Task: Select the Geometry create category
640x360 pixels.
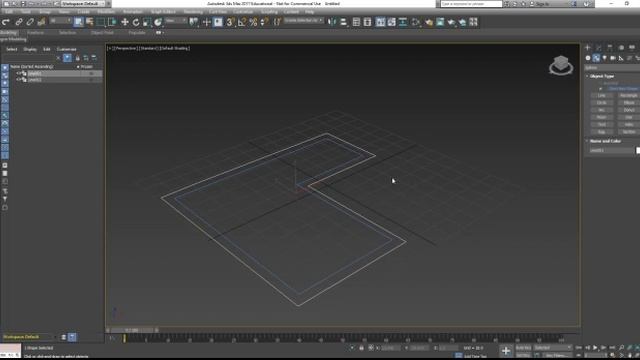Action: (588, 58)
